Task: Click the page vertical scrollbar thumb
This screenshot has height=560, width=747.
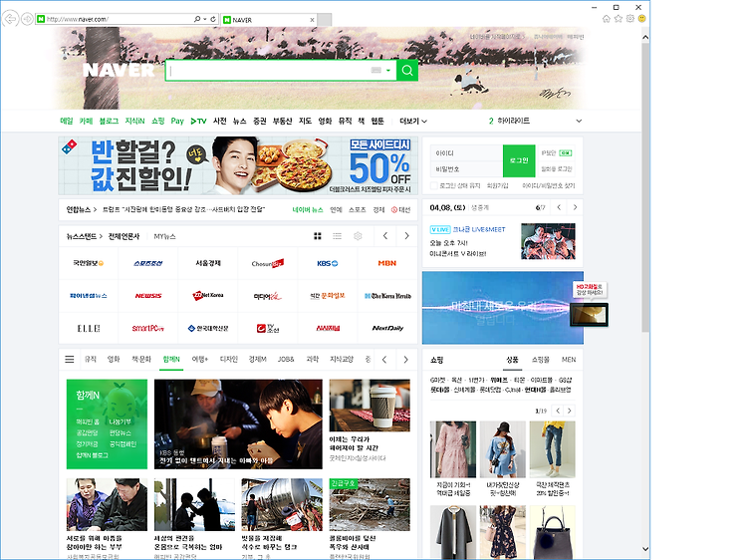Action: coord(645,188)
